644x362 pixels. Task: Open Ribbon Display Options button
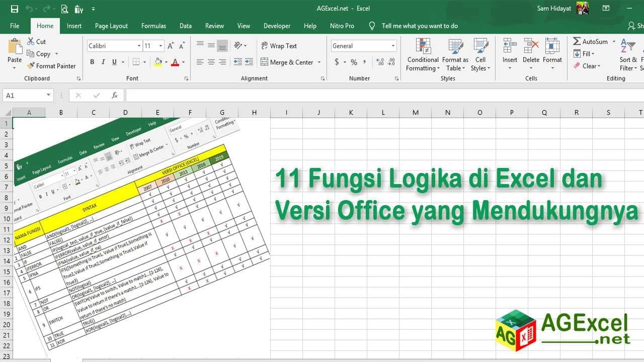click(606, 9)
